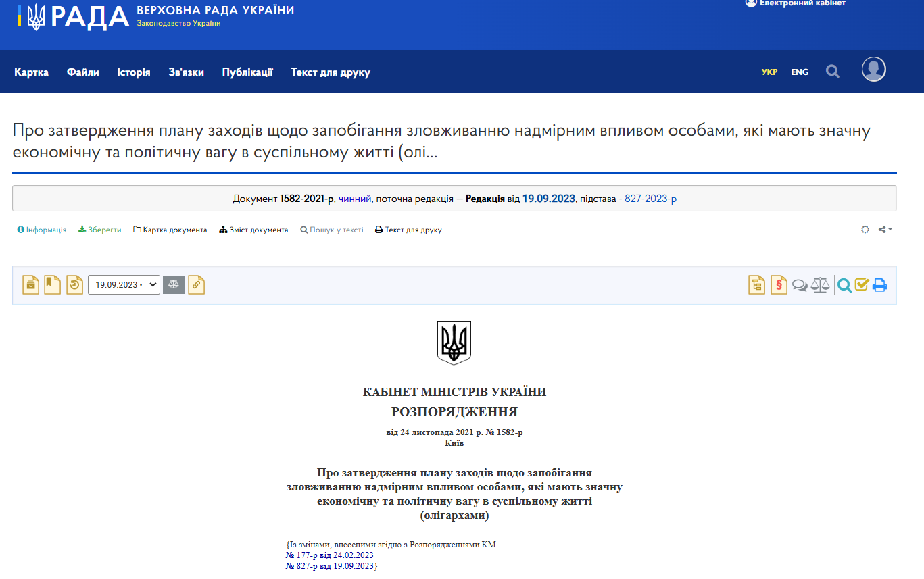This screenshot has width=924, height=579.
Task: Open the Публікації menu item
Action: 247,72
